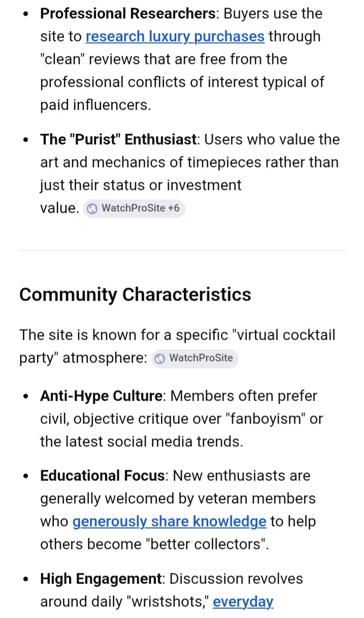The width and height of the screenshot is (364, 618).
Task: Expand the "WatchProSite +6" sources chip
Action: click(134, 208)
